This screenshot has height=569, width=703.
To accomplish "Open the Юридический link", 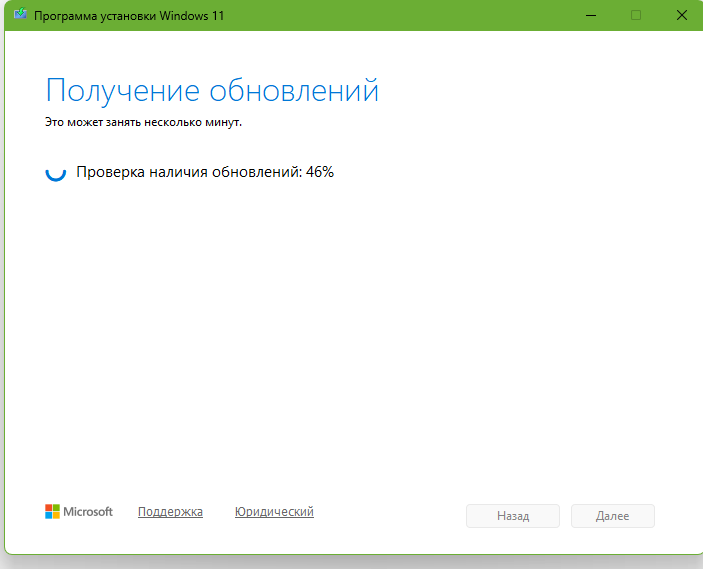I will (274, 512).
